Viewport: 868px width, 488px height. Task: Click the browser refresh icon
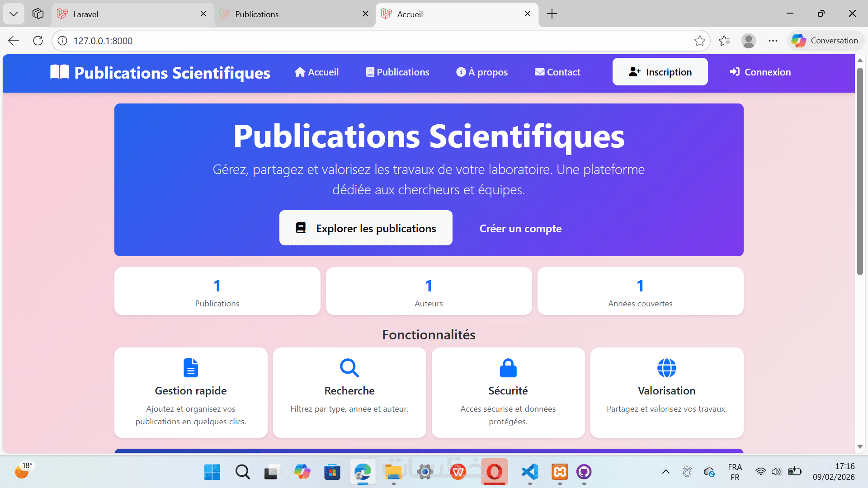coord(38,41)
